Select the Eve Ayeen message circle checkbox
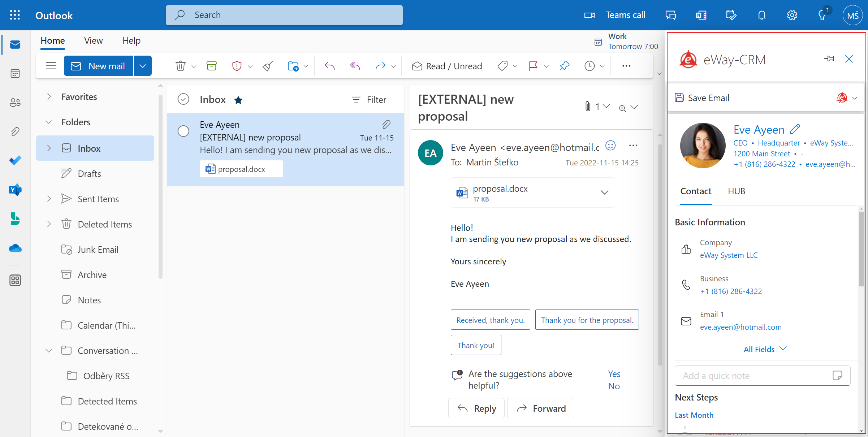This screenshot has height=437, width=868. pyautogui.click(x=183, y=131)
